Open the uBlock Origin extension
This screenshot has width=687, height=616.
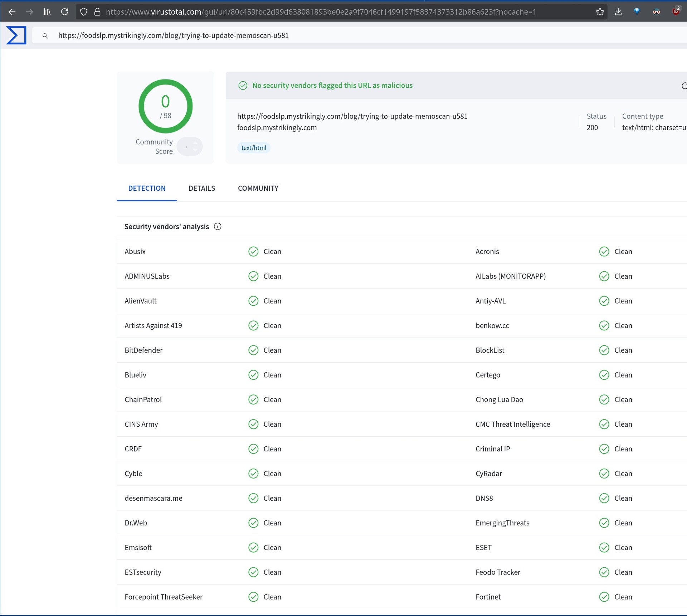click(x=676, y=11)
